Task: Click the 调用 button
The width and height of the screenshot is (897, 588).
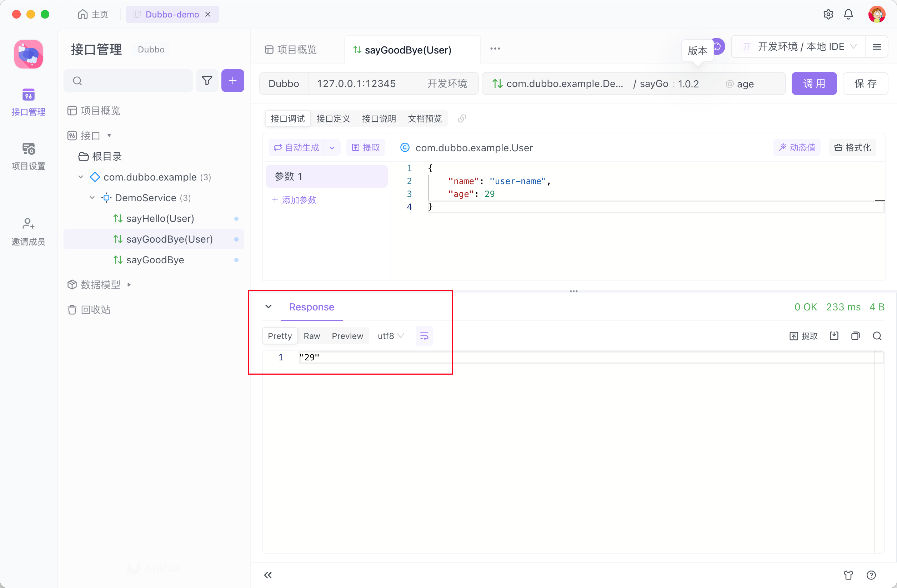Action: click(x=814, y=83)
